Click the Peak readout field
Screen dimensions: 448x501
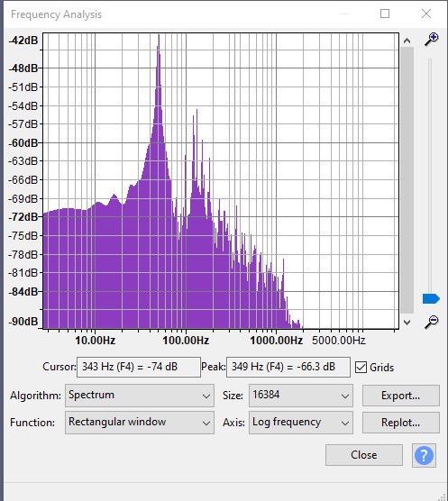point(288,367)
